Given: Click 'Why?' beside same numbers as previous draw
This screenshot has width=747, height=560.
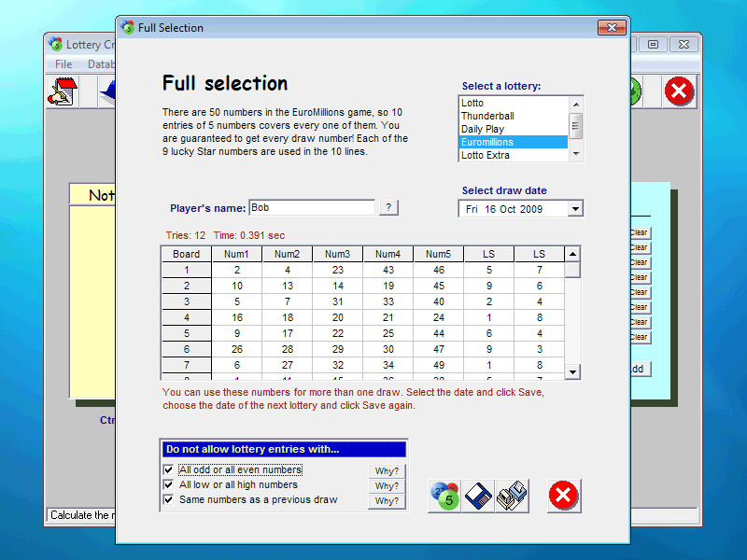Looking at the screenshot, I should tap(387, 501).
